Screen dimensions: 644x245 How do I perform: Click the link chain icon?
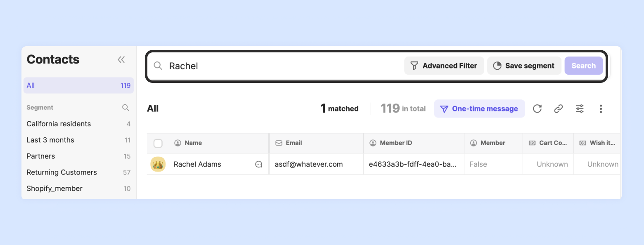[x=559, y=108]
